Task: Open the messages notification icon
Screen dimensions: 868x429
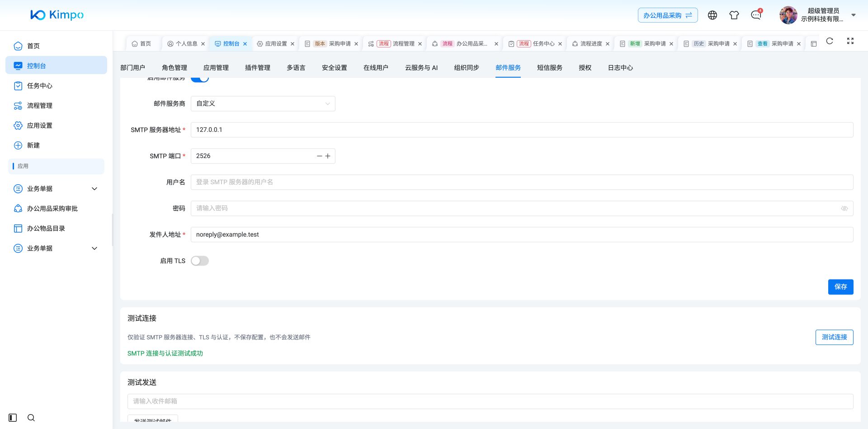Action: click(756, 15)
